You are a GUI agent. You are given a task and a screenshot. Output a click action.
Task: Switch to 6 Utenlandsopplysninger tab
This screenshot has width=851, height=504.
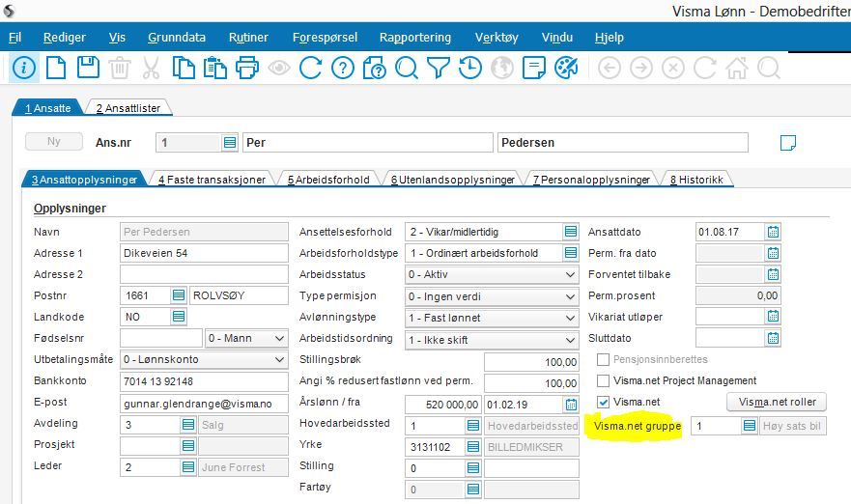(x=453, y=180)
